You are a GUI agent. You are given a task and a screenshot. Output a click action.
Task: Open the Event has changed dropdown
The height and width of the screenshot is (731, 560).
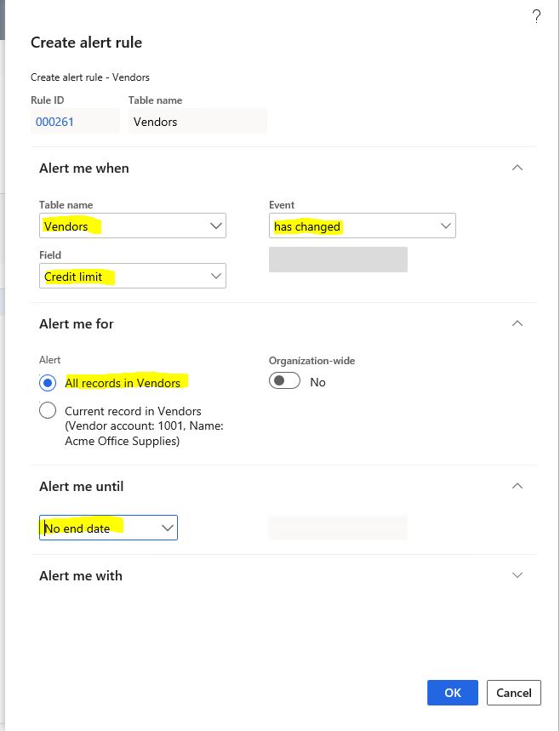click(x=363, y=226)
